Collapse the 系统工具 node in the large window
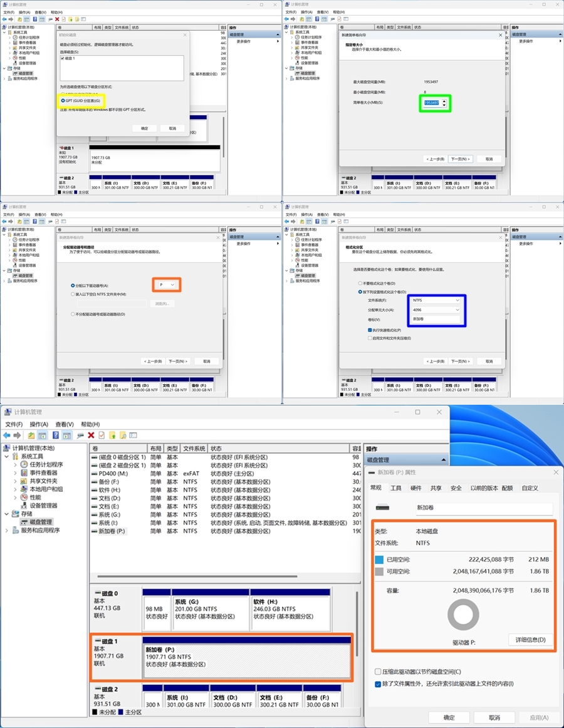This screenshot has width=564, height=728. (x=6, y=456)
